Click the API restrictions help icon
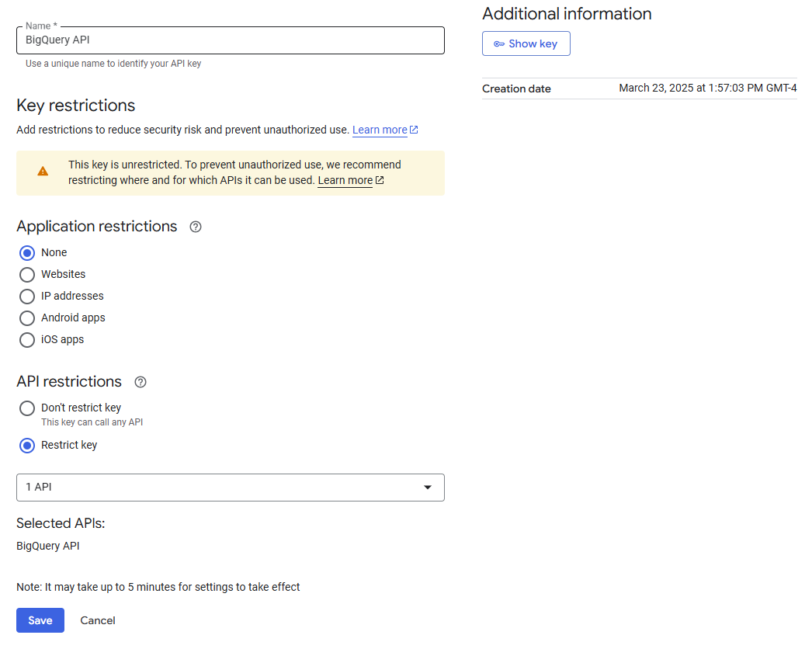812x649 pixels. [141, 382]
